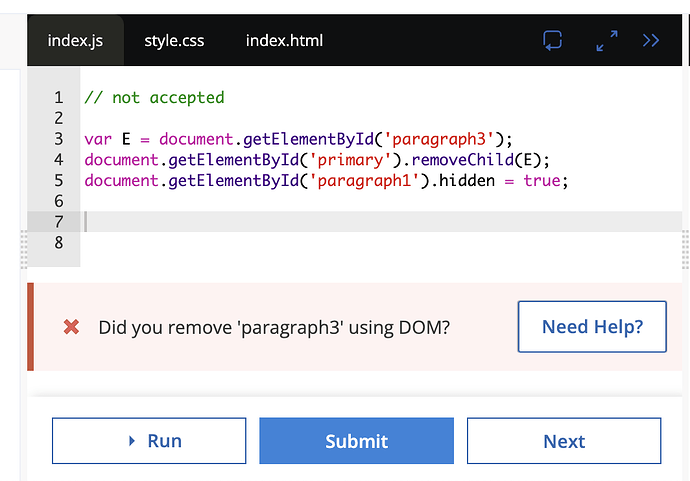Open the index.html tab
Screen dimensions: 690x481
point(284,40)
